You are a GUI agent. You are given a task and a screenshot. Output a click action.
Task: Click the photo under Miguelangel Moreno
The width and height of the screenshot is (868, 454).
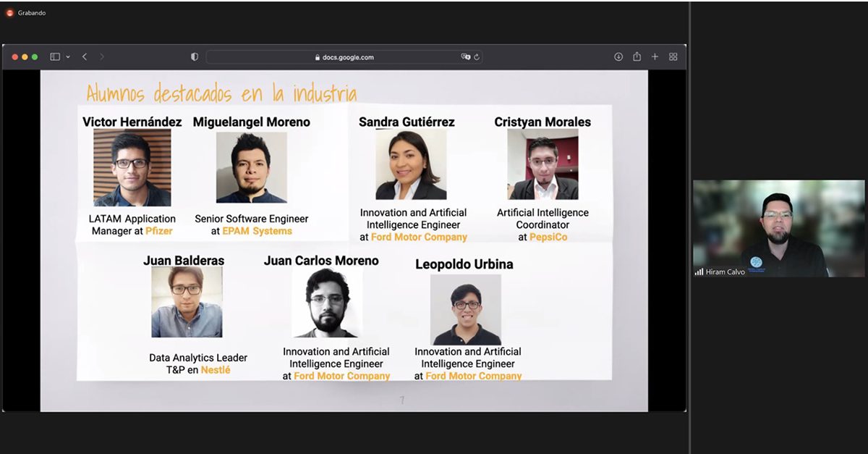(x=251, y=167)
